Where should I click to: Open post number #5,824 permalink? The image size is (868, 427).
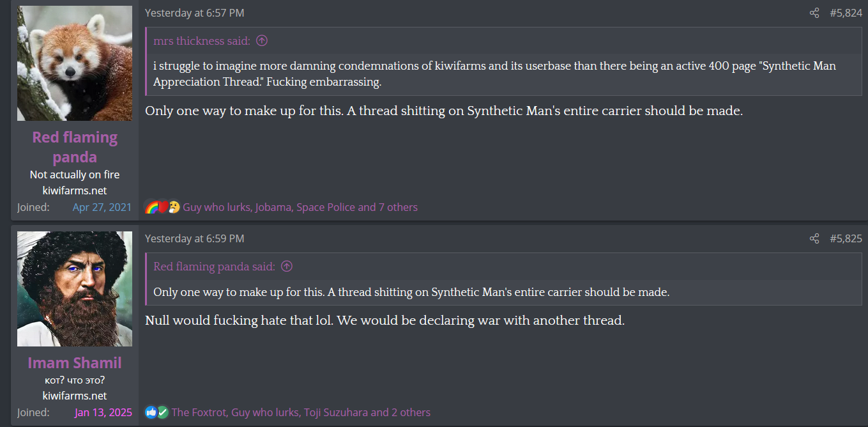coord(846,13)
